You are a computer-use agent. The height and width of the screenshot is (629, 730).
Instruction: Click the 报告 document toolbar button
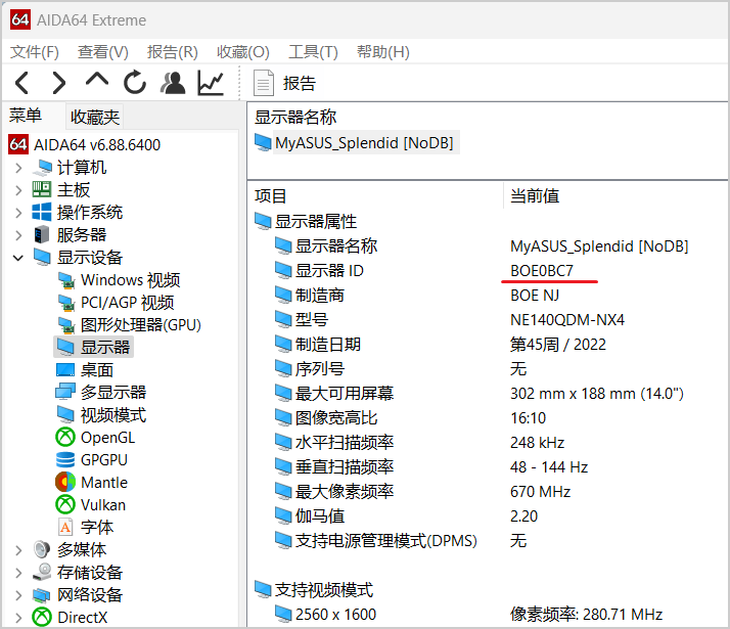(284, 83)
